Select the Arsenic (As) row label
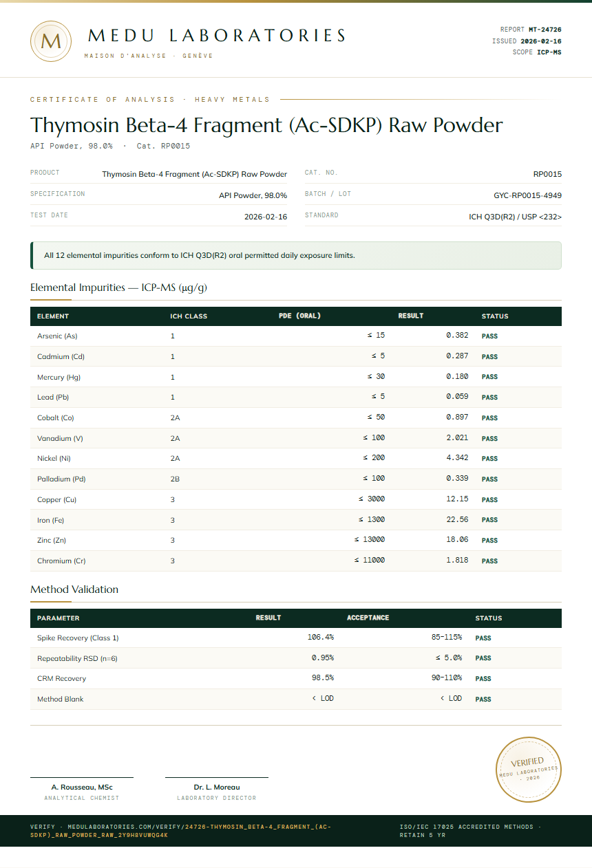The width and height of the screenshot is (592, 868). click(57, 336)
